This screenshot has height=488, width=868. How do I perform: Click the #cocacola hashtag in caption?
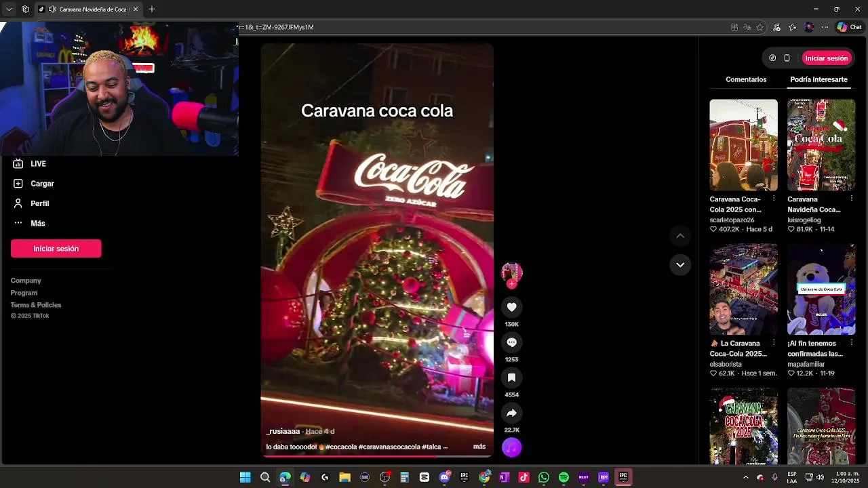click(340, 447)
